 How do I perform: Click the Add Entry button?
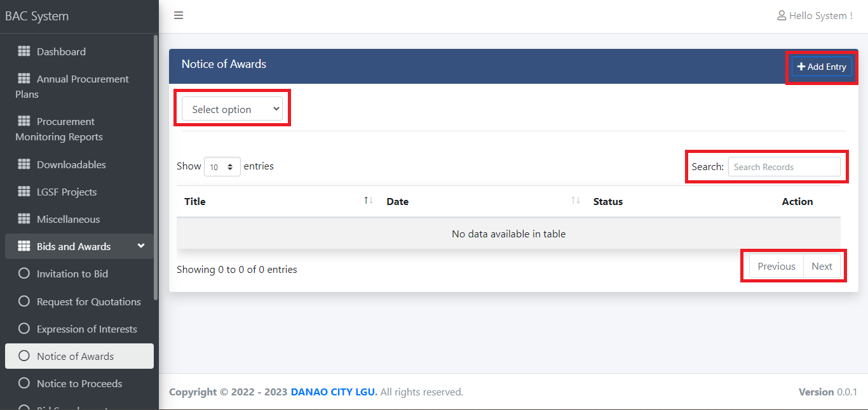(822, 67)
